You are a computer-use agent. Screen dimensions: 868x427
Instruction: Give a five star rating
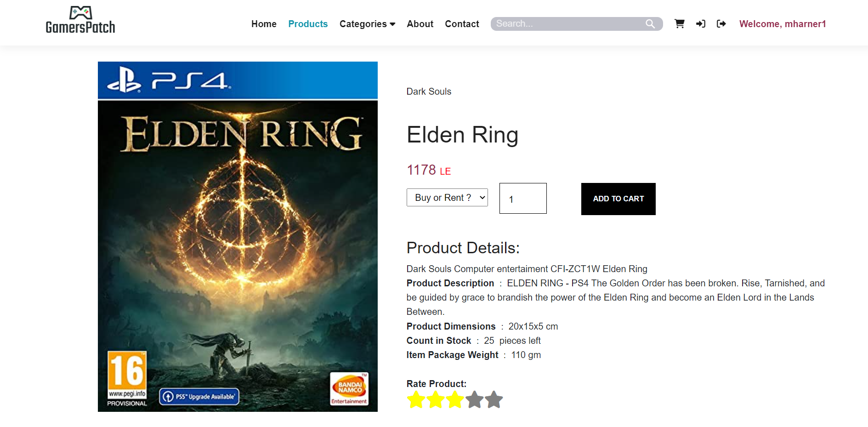pyautogui.click(x=494, y=399)
